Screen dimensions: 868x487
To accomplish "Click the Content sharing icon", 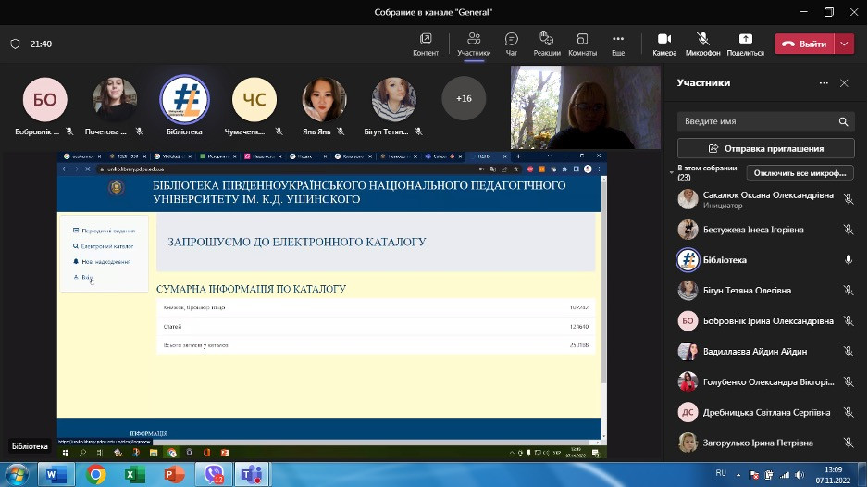I will 426,39.
